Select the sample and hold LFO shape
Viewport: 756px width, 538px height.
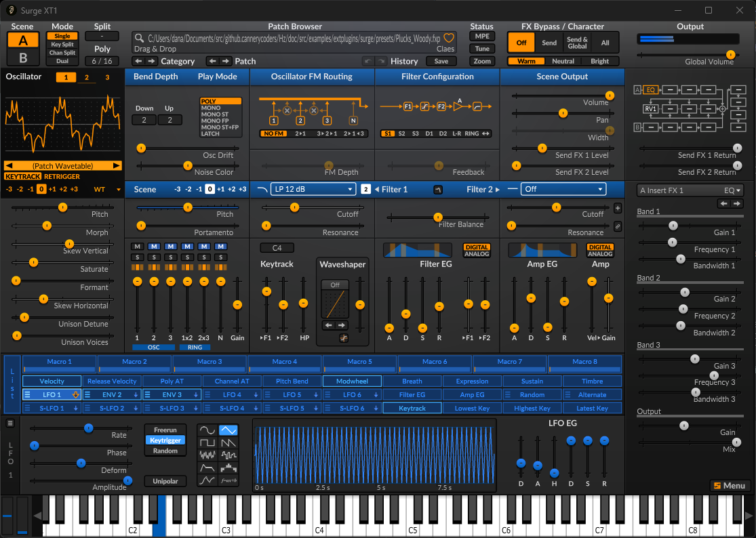point(228,455)
